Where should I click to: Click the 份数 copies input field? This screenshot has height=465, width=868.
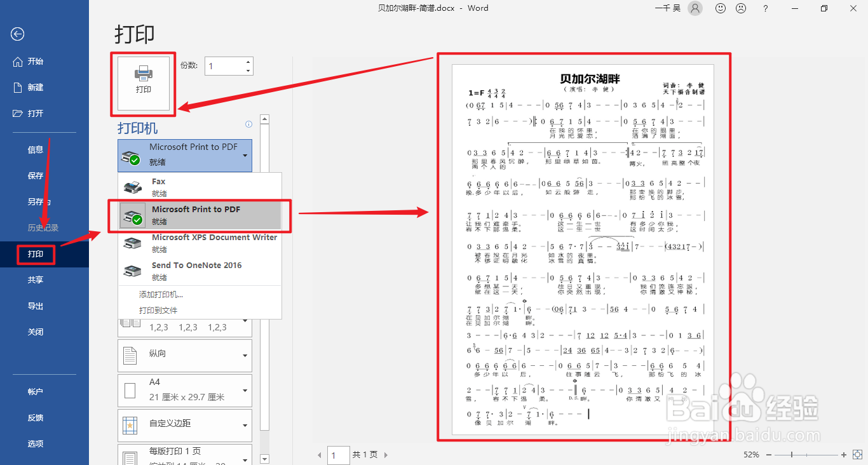point(224,66)
